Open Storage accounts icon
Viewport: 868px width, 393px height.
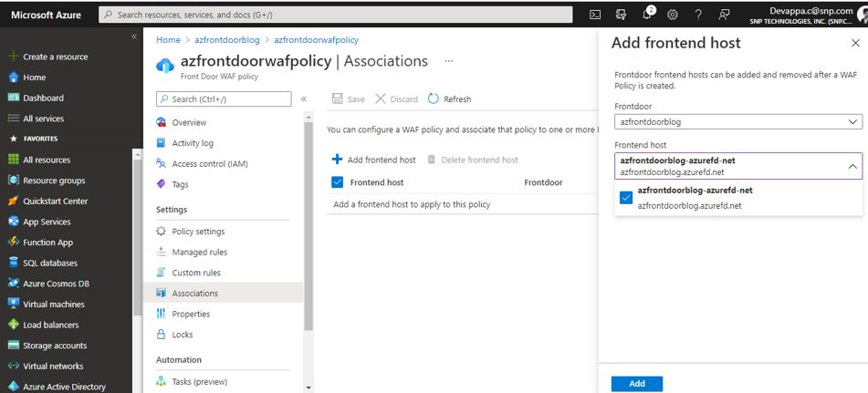click(x=14, y=345)
